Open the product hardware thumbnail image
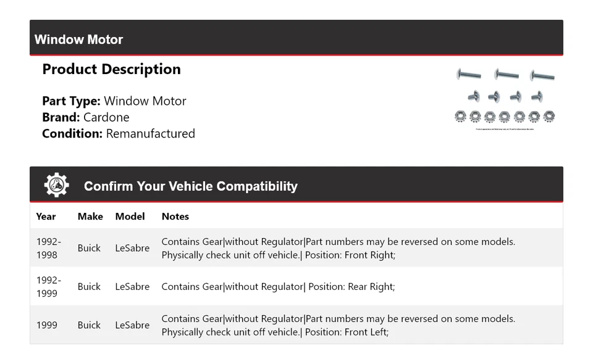 pyautogui.click(x=505, y=97)
